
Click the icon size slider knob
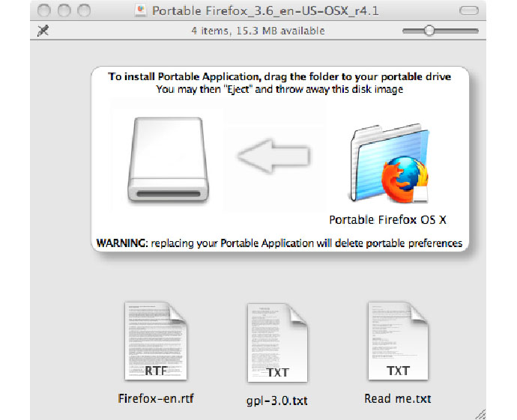point(429,31)
